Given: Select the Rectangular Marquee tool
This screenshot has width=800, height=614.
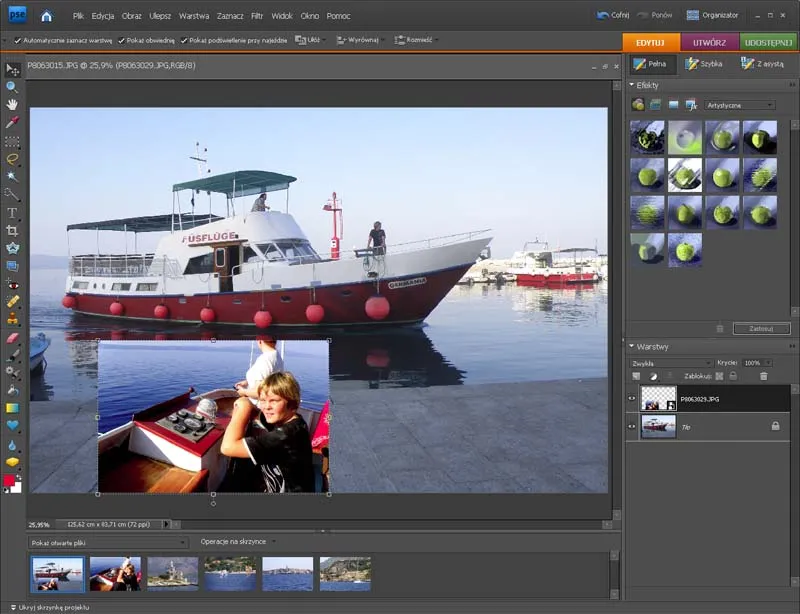Looking at the screenshot, I should [x=12, y=141].
